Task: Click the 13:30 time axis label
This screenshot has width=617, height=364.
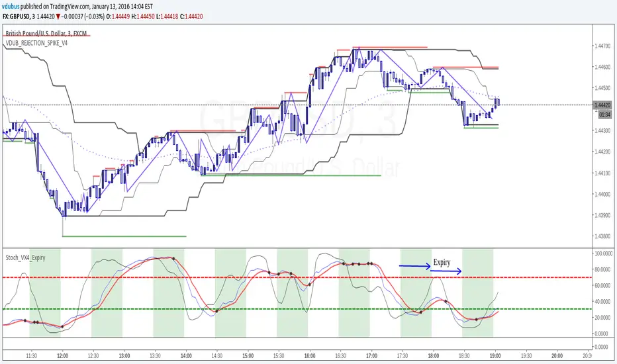Action: [155, 356]
